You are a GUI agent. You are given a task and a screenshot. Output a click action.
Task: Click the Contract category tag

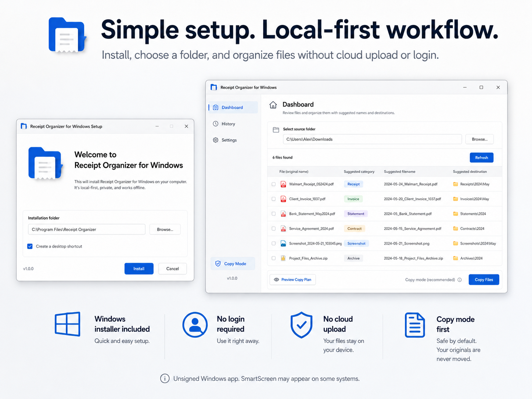[x=355, y=229]
